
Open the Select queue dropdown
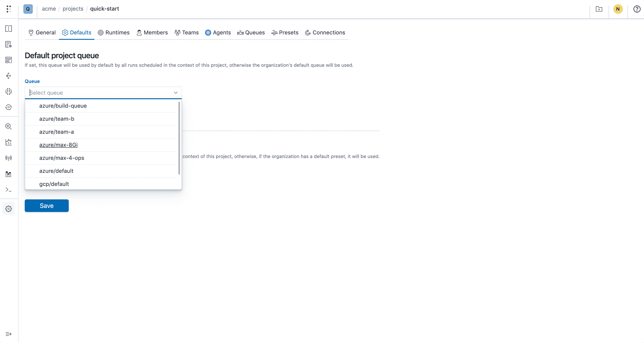pos(103,93)
